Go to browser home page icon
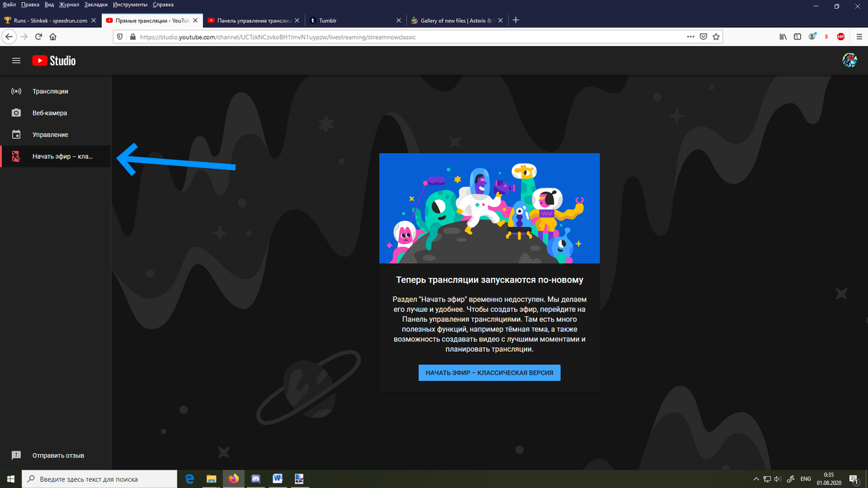Screen dimensions: 868x488 pyautogui.click(x=53, y=37)
